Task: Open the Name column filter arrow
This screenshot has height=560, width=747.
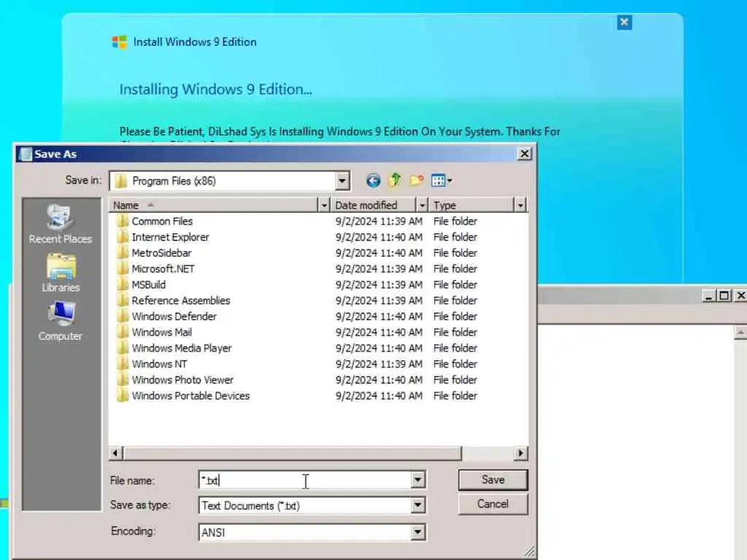Action: (x=324, y=205)
